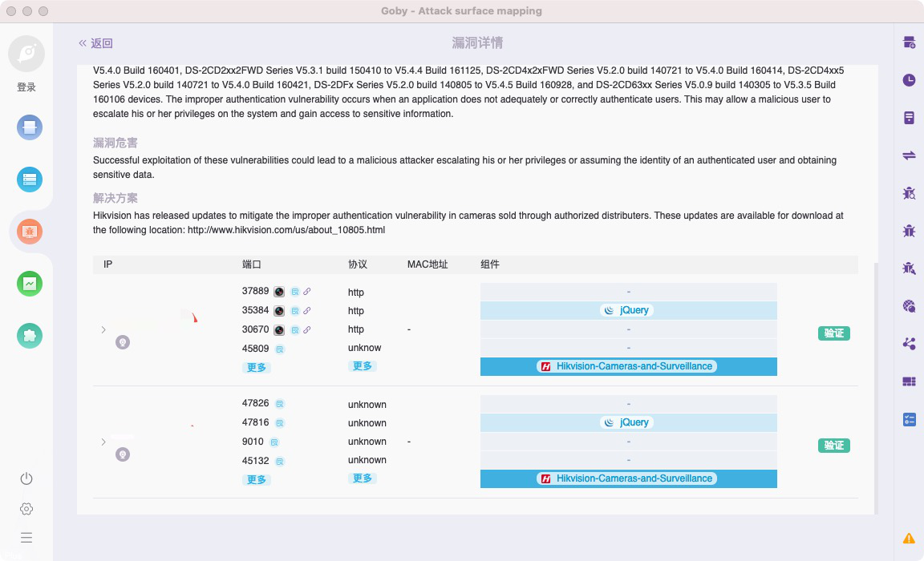The image size is (924, 561).
Task: Click the yellow warning triangle icon
Action: pos(910,538)
